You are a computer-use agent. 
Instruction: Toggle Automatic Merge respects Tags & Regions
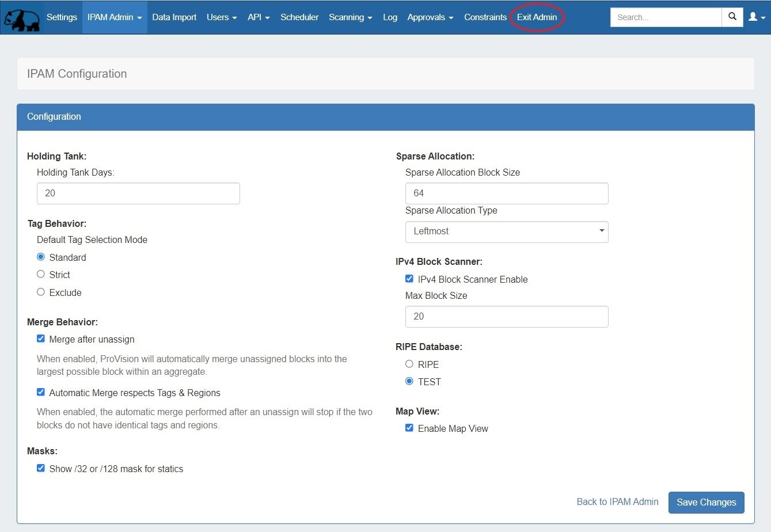41,392
